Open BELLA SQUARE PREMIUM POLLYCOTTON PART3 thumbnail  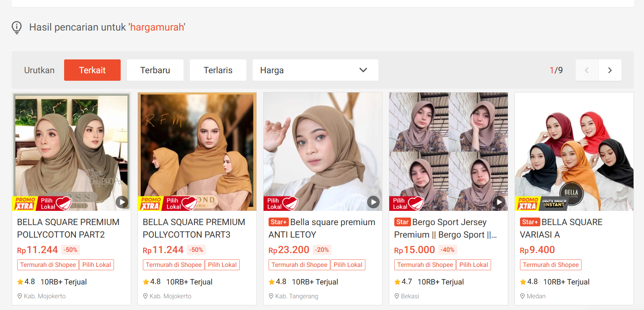(x=197, y=151)
